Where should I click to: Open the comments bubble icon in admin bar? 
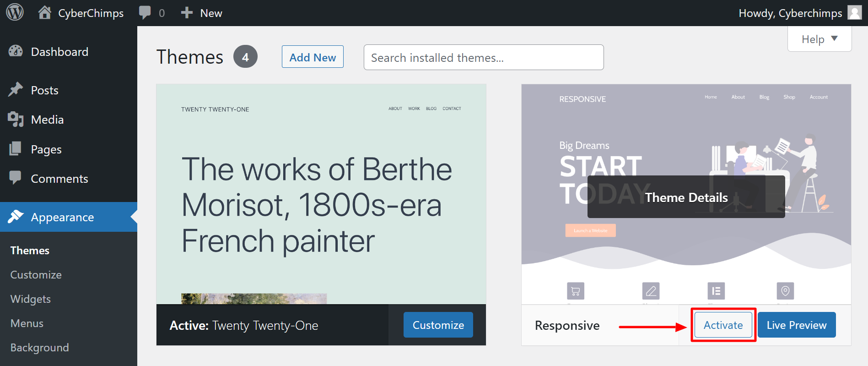(x=145, y=13)
